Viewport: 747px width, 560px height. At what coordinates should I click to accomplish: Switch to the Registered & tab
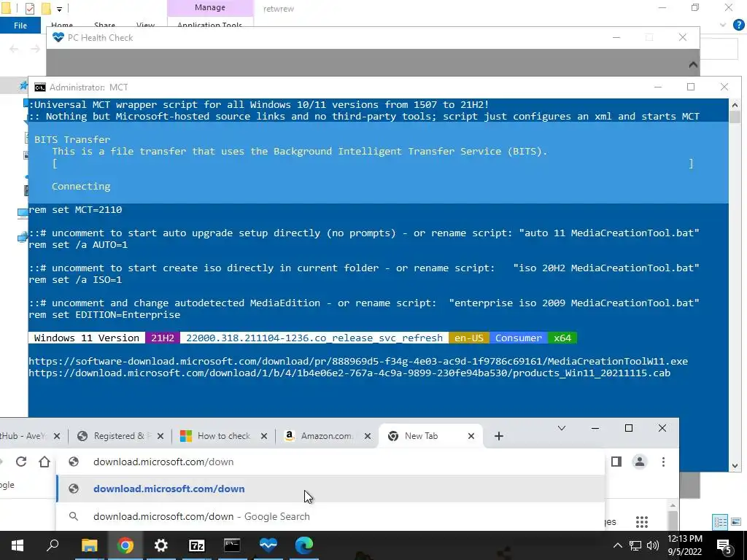pos(121,436)
